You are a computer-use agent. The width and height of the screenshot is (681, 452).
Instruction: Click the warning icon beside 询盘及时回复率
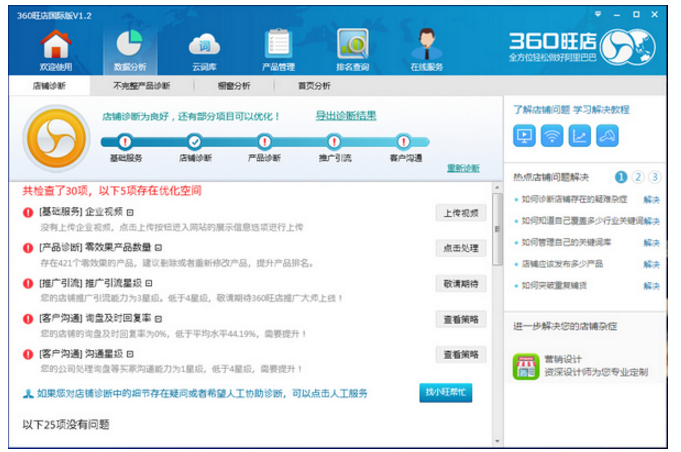(28, 319)
